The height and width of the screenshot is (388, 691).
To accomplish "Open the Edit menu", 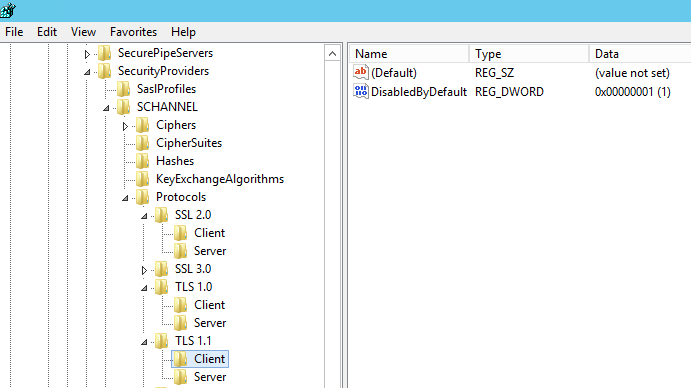I will 47,32.
